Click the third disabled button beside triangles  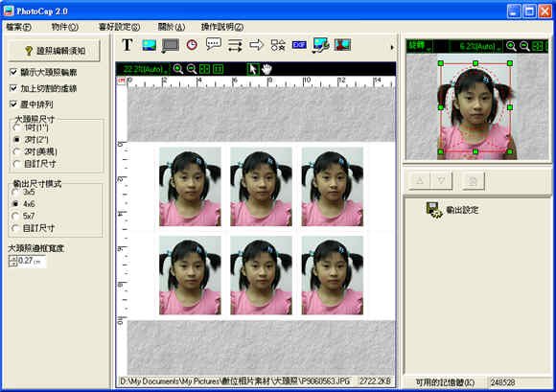pyautogui.click(x=473, y=181)
